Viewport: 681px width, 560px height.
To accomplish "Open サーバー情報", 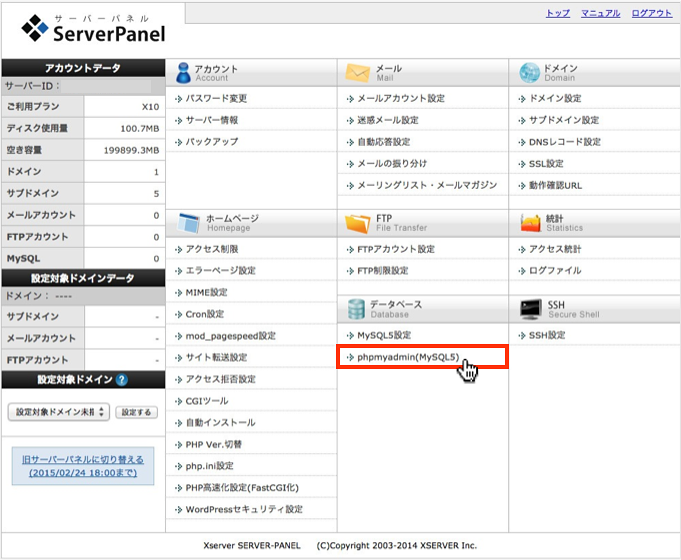I will coord(212,120).
